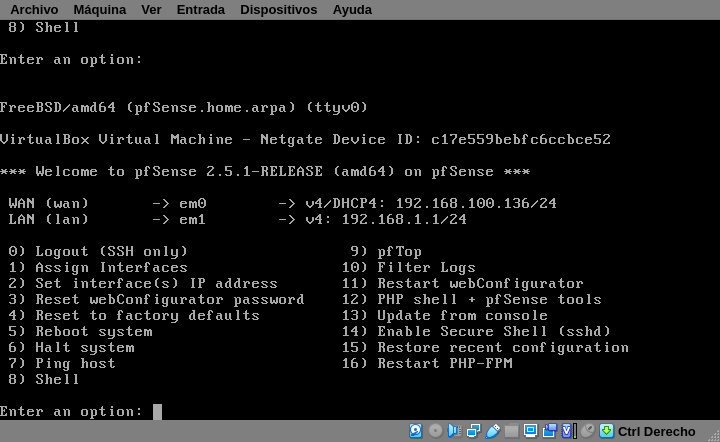
Task: Click the window resize grip corner
Action: coord(714,436)
